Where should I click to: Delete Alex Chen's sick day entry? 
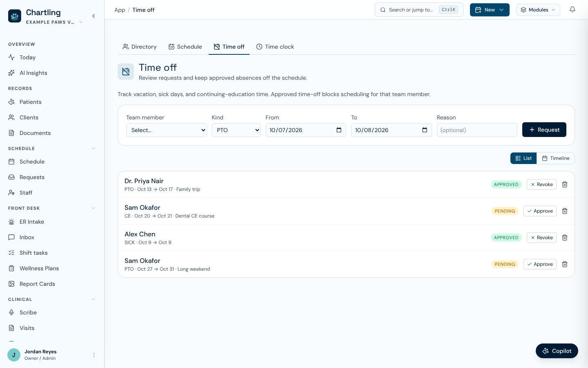(x=565, y=238)
